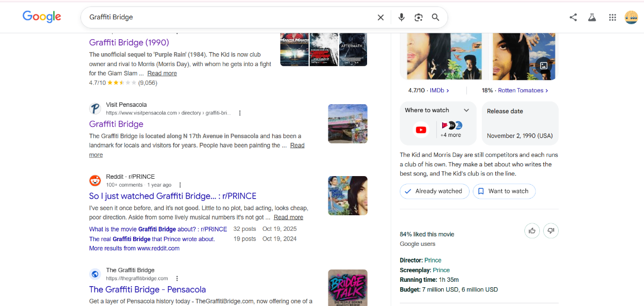
Task: Watch on YouTube via its icon
Action: tap(421, 130)
